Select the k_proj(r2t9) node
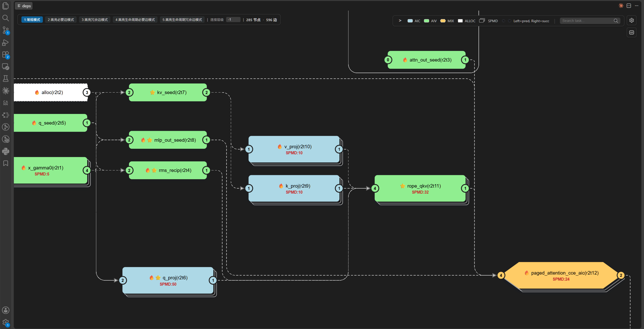Image resolution: width=644 pixels, height=329 pixels. coord(294,188)
